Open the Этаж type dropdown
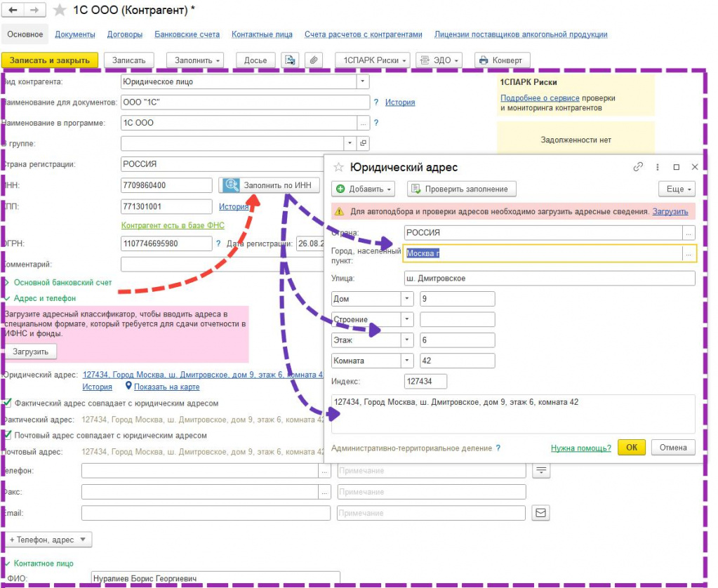Screen dimensions: 718x588 (407, 340)
